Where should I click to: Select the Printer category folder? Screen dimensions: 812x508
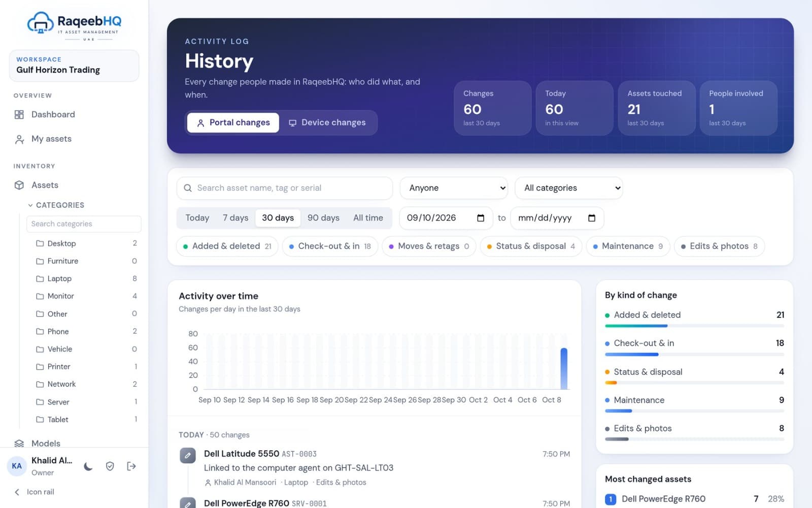tap(86, 366)
